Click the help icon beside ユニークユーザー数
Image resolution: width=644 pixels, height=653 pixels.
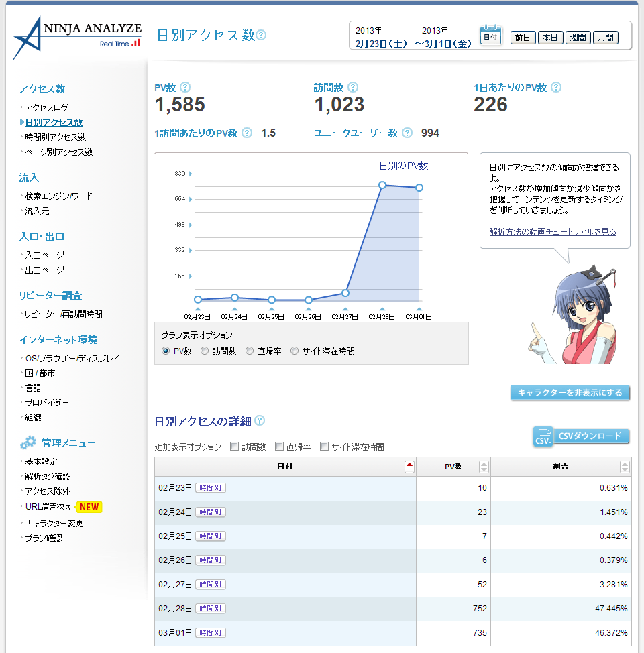(407, 133)
